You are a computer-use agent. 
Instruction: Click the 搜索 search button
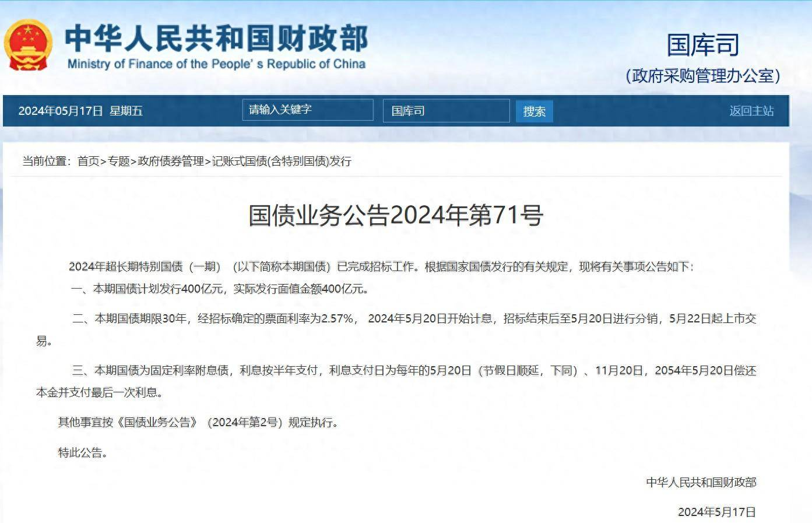pyautogui.click(x=533, y=111)
